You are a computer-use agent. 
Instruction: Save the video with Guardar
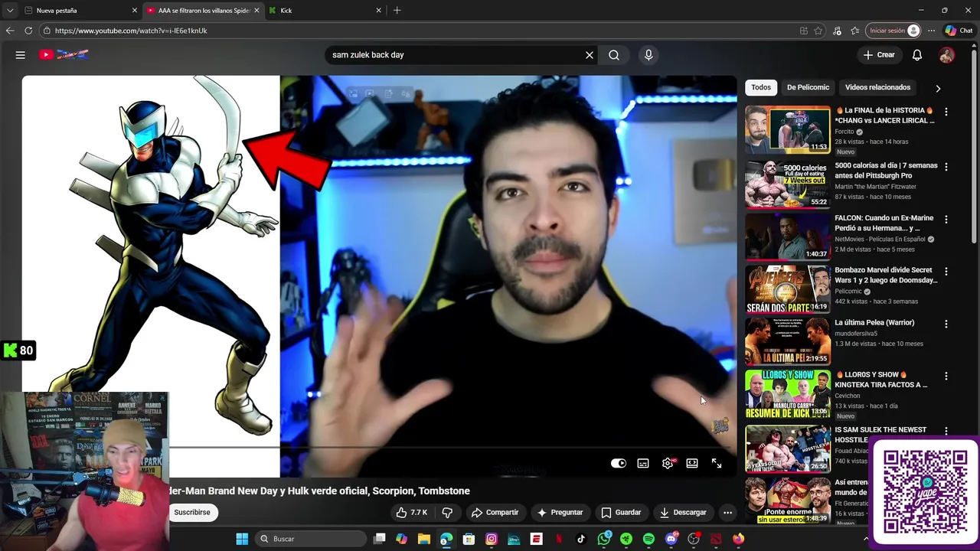pos(621,513)
